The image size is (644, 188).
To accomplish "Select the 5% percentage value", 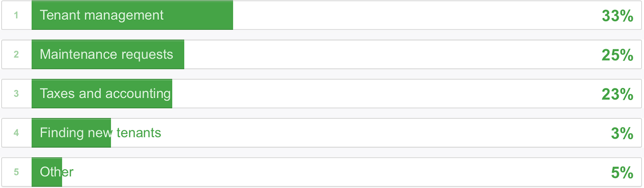I will click(x=622, y=172).
